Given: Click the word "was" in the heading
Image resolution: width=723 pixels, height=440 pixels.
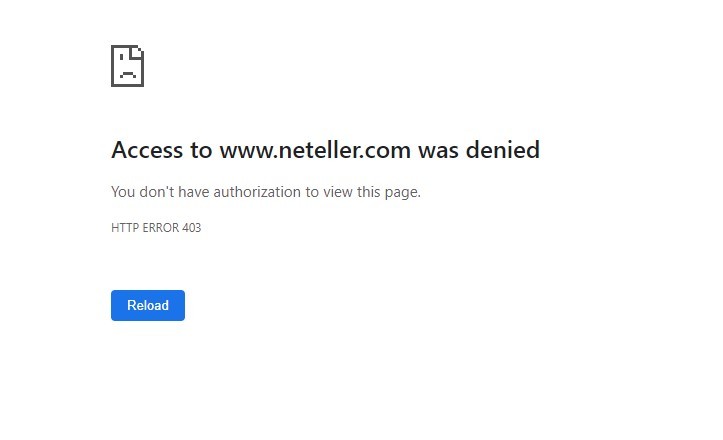Looking at the screenshot, I should 438,150.
